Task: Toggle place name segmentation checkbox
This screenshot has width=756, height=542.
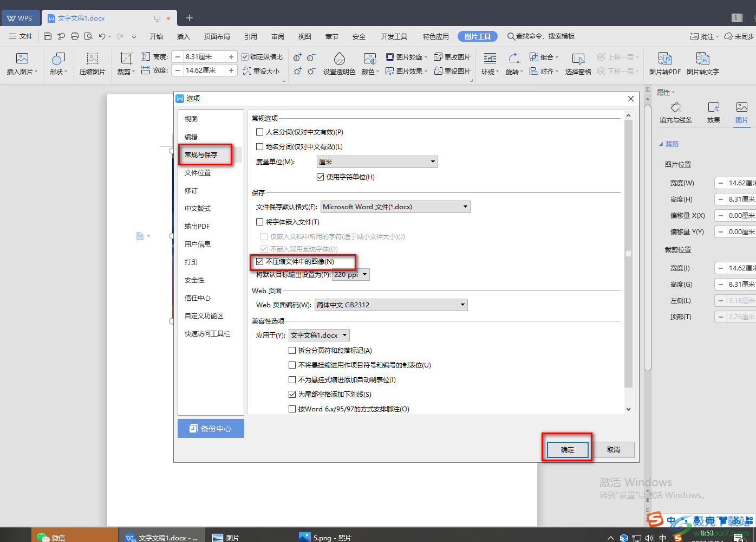Action: pyautogui.click(x=259, y=146)
